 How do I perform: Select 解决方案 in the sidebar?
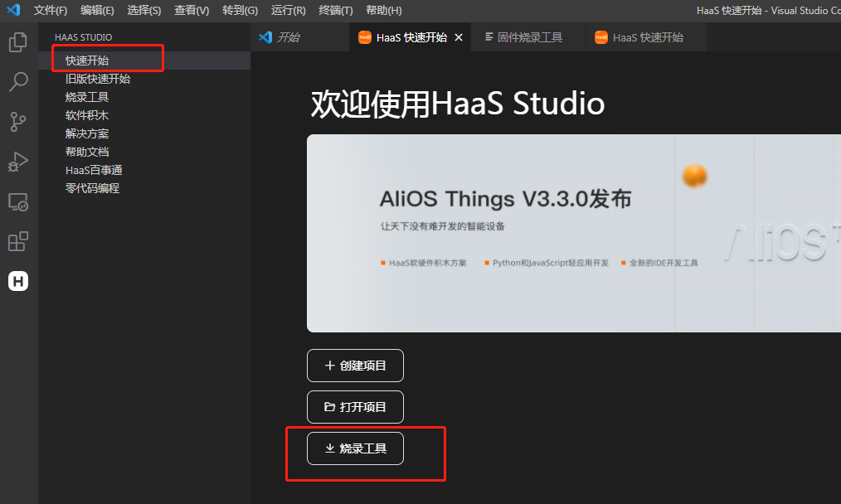point(86,133)
